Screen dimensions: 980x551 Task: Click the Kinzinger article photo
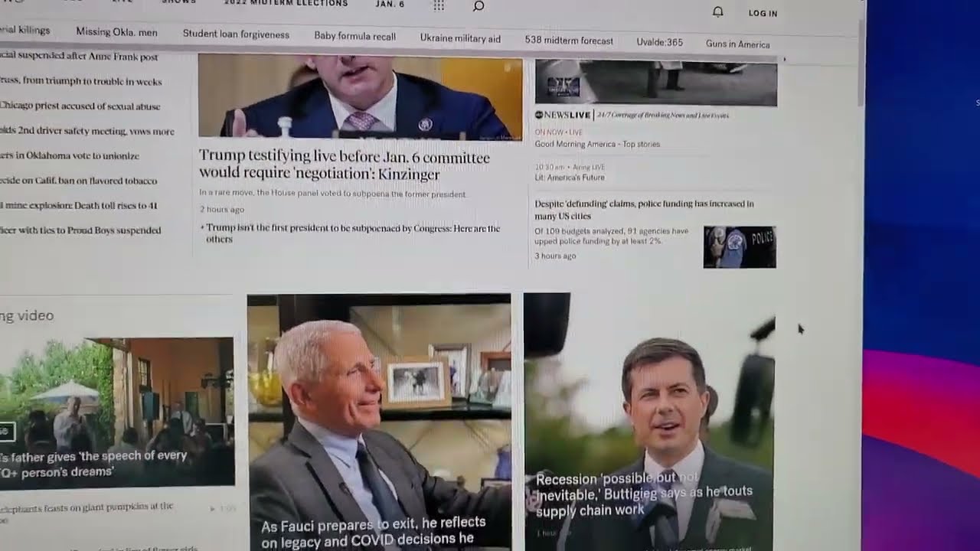tap(360, 98)
